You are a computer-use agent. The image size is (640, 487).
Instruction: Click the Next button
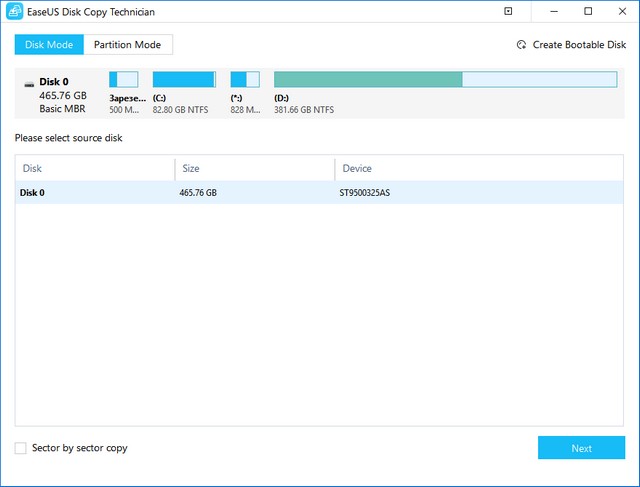pos(581,448)
